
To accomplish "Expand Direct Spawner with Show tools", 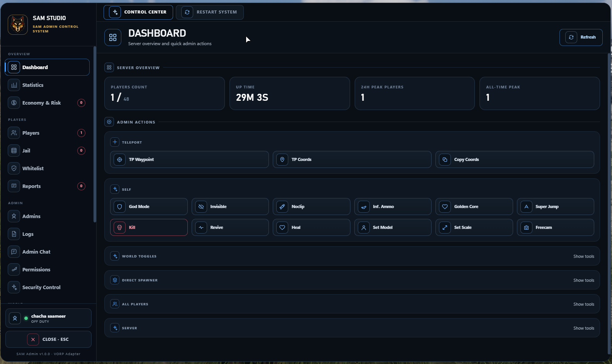I will 584,280.
